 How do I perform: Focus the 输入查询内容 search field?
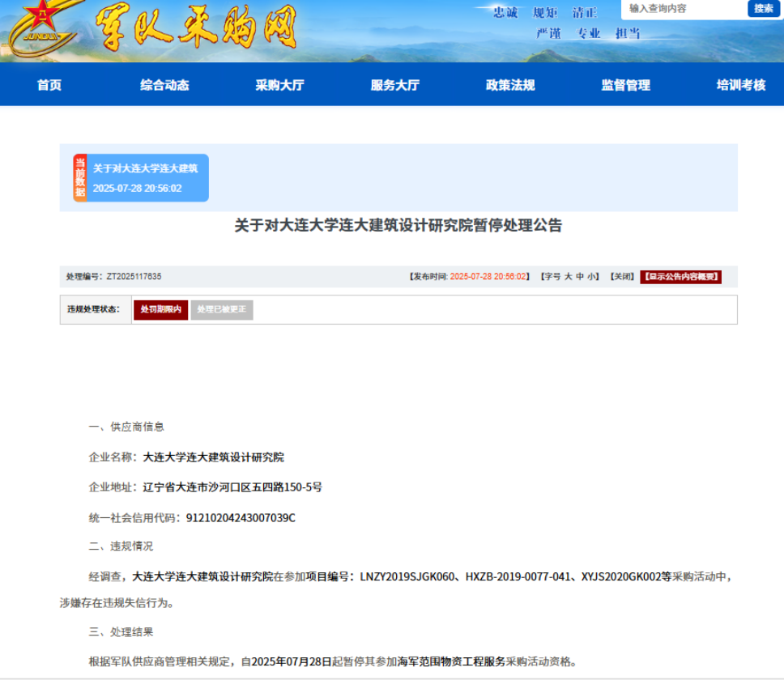point(684,8)
